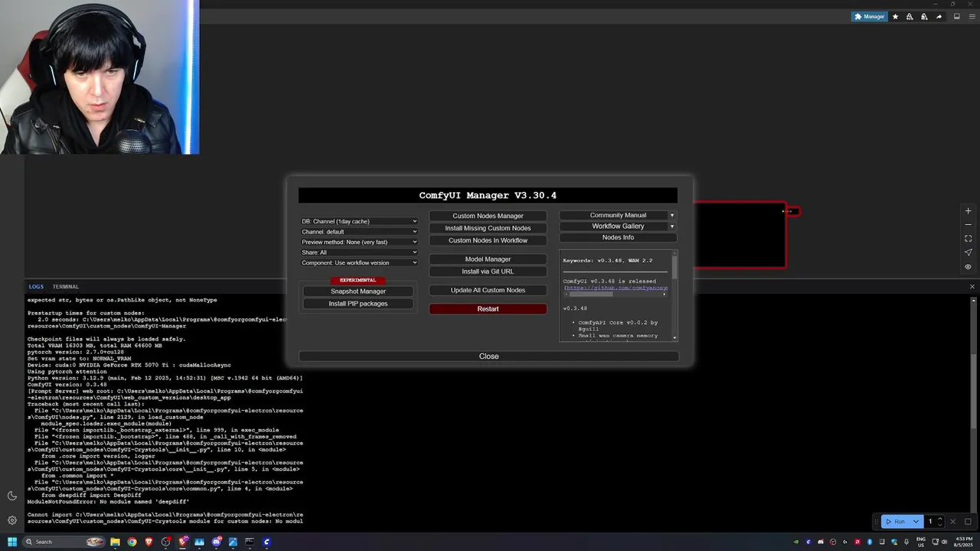Switch to the TERMINAL tab
Viewport: 980px width, 551px height.
(66, 287)
